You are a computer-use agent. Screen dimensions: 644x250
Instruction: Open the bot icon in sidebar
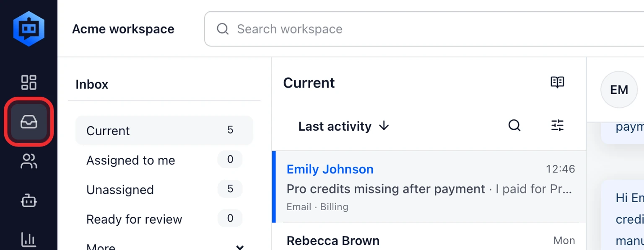pos(29,201)
